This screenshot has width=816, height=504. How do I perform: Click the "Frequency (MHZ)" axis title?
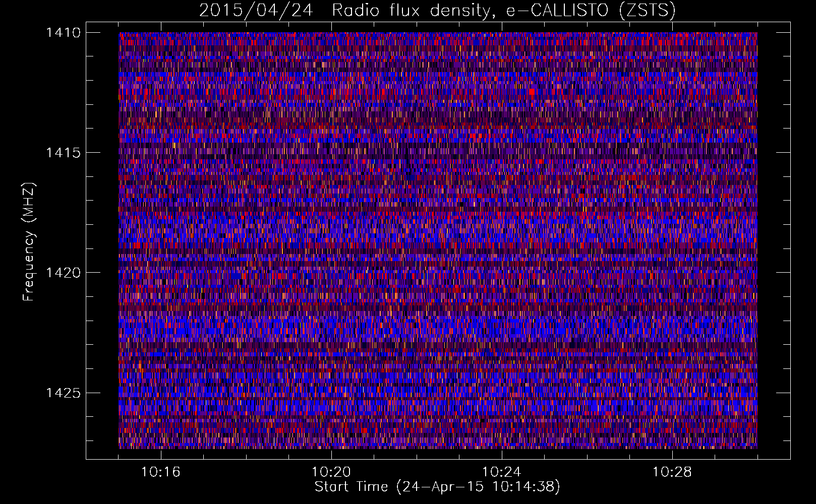coord(29,242)
